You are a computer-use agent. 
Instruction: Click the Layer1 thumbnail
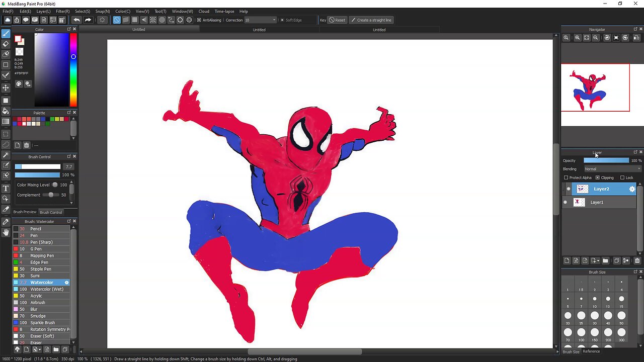point(579,202)
